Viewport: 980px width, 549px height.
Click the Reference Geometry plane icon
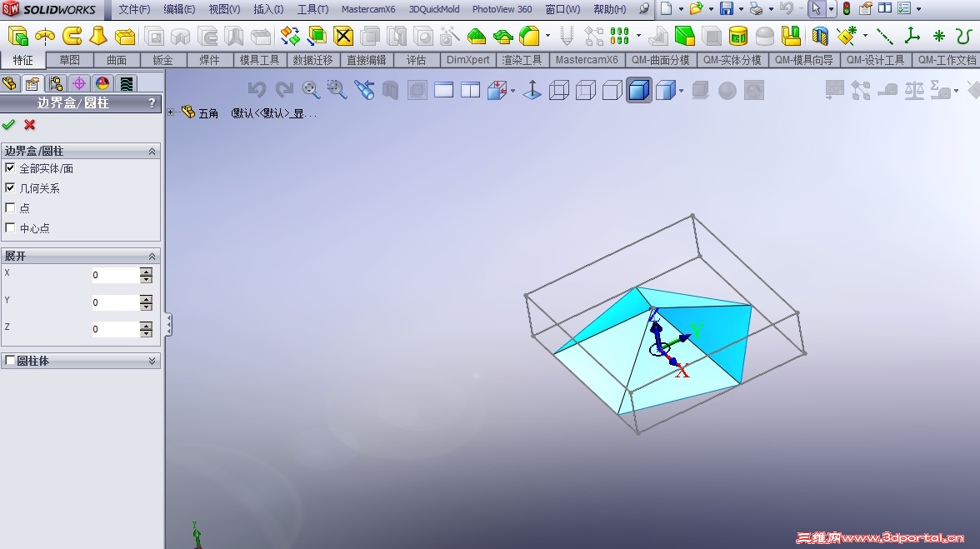(847, 36)
